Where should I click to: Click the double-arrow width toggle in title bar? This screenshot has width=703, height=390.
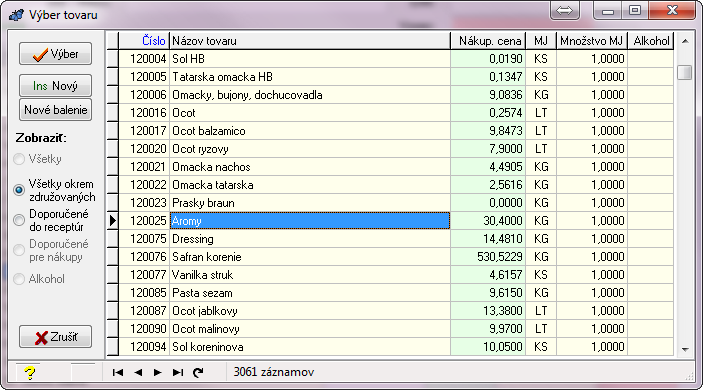[x=564, y=10]
